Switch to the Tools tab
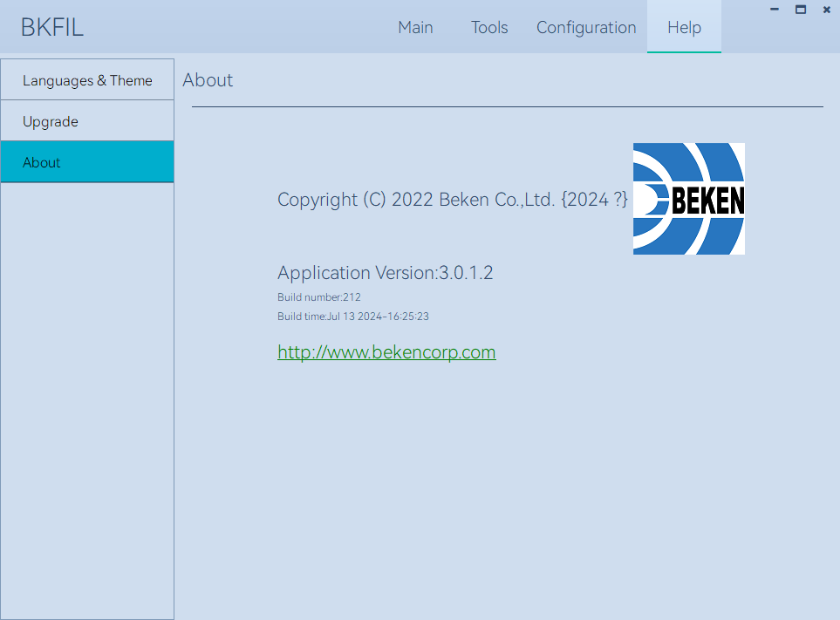The height and width of the screenshot is (620, 840). click(x=489, y=27)
